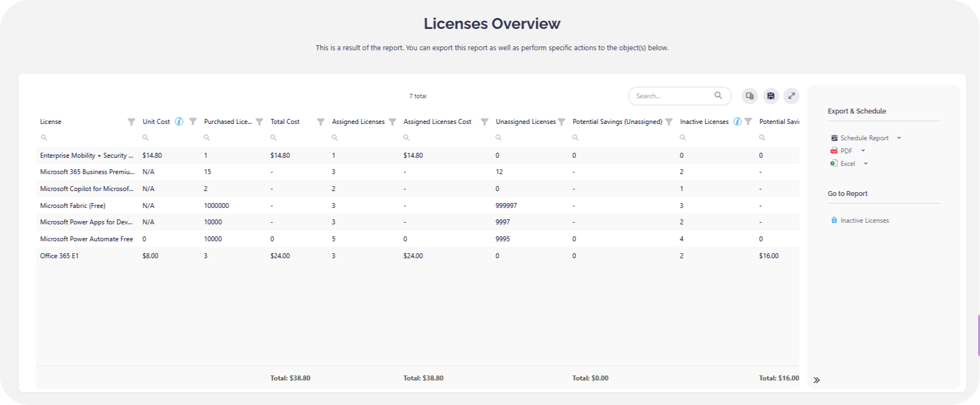Sort by Inactive Licenses column header
The height and width of the screenshot is (405, 980).
point(704,122)
